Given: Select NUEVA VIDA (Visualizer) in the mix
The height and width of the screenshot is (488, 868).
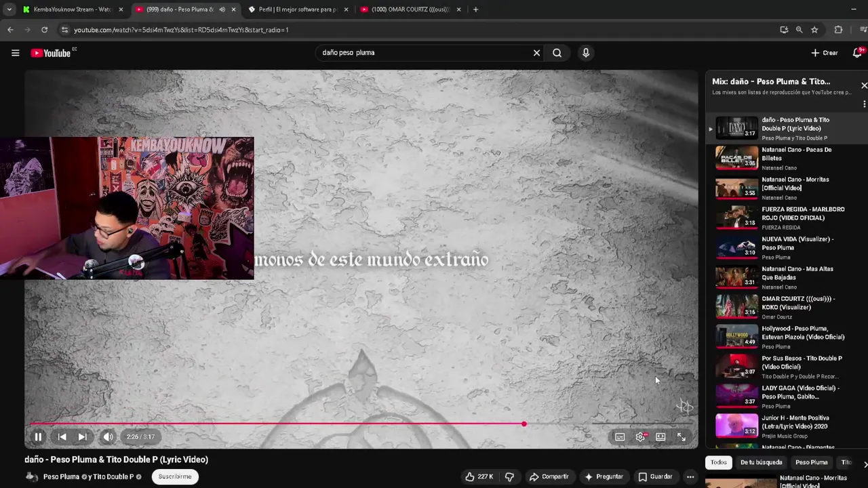Looking at the screenshot, I should click(x=787, y=248).
